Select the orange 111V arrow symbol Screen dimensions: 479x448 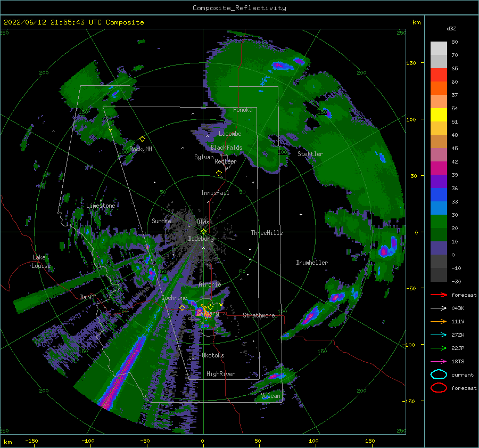439,321
